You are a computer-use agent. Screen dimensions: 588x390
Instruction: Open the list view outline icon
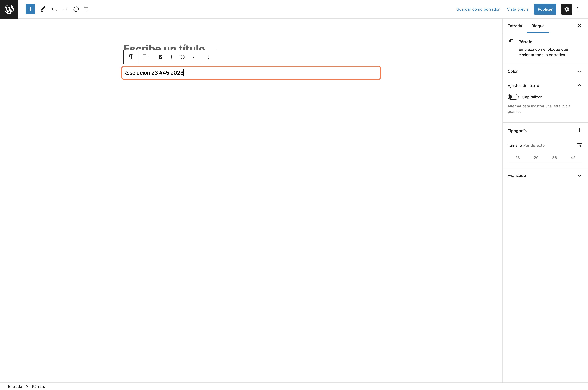click(87, 9)
